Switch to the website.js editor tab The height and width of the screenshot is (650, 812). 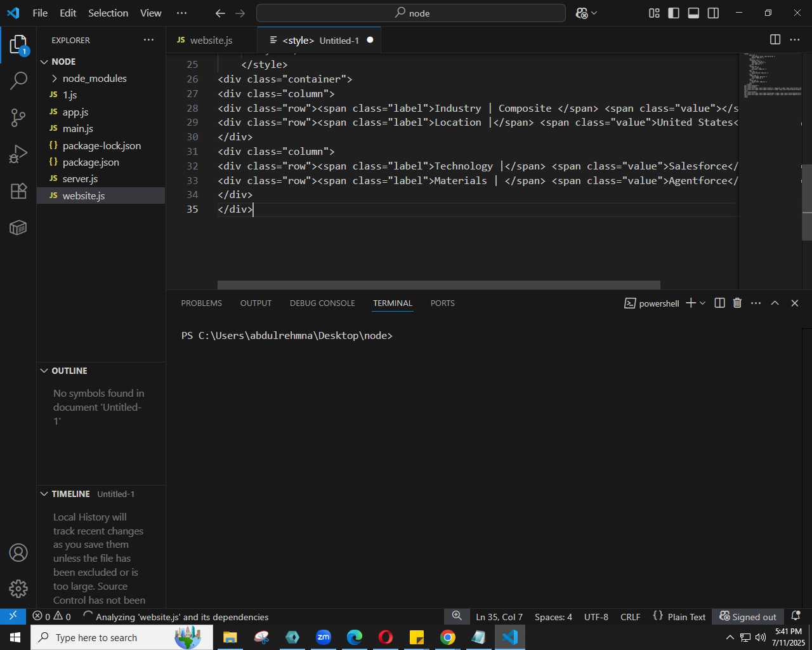pyautogui.click(x=212, y=40)
